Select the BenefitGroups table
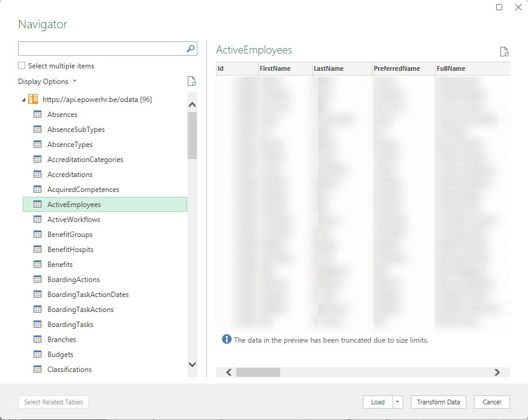 pos(105,234)
